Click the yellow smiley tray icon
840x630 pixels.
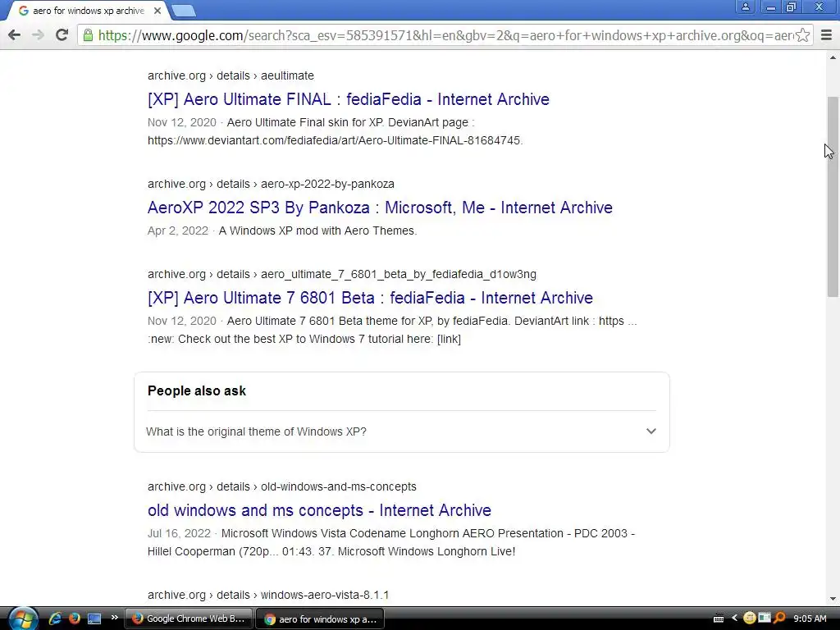pyautogui.click(x=750, y=619)
